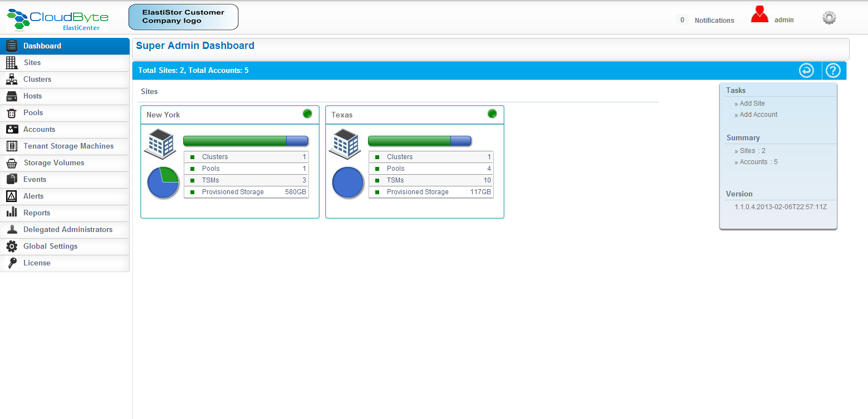Click the CloudByte ElastiCenter logo
This screenshot has width=868, height=419.
(58, 19)
